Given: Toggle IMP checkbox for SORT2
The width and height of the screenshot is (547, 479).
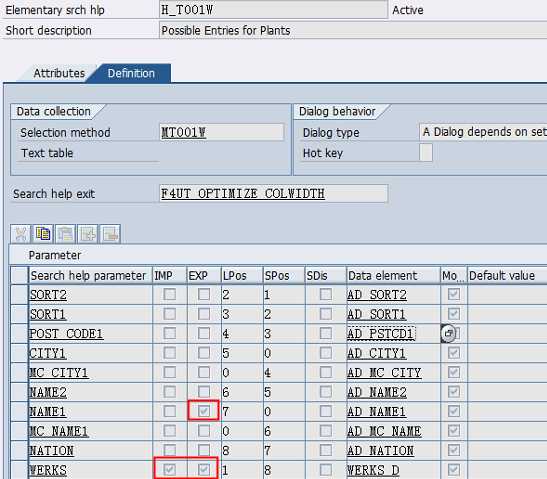Looking at the screenshot, I should (x=170, y=294).
